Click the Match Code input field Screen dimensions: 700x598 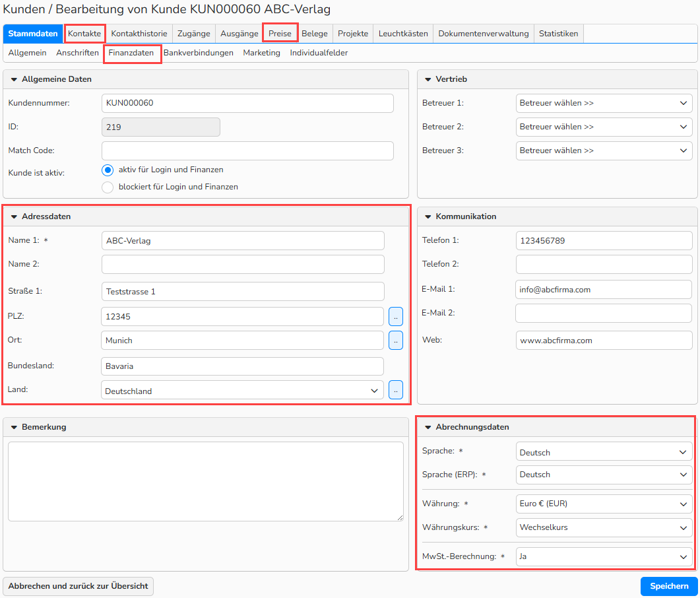247,151
